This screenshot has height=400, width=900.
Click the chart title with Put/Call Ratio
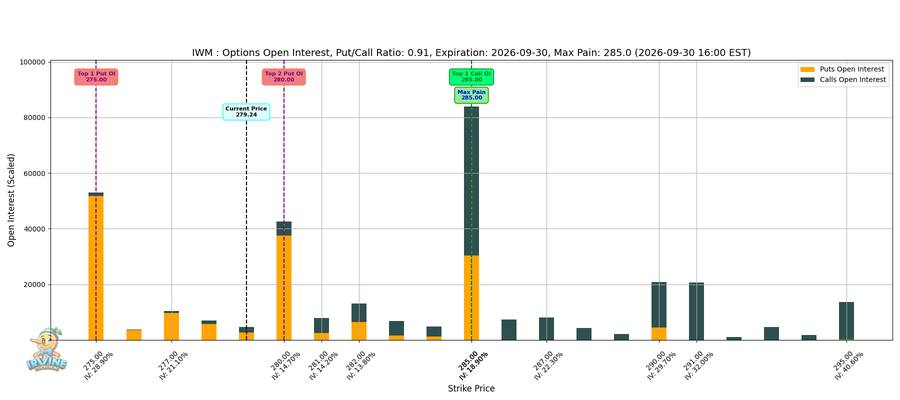click(x=471, y=53)
